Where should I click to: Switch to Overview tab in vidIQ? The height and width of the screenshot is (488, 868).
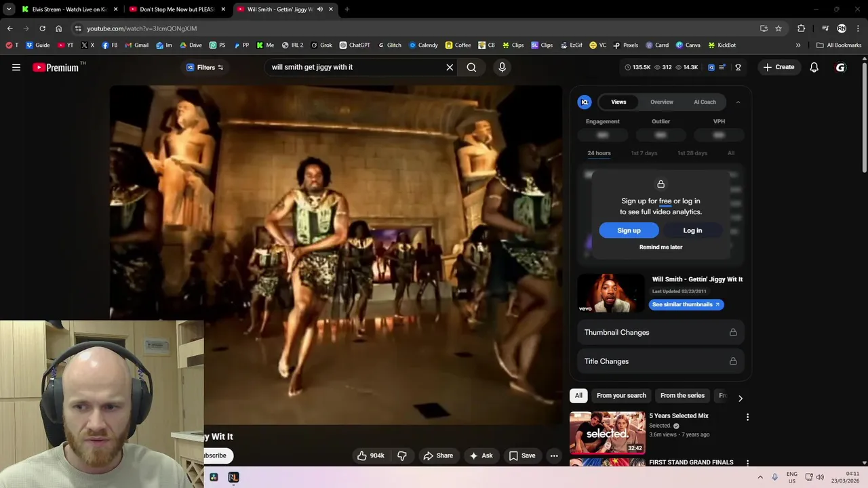pyautogui.click(x=662, y=102)
